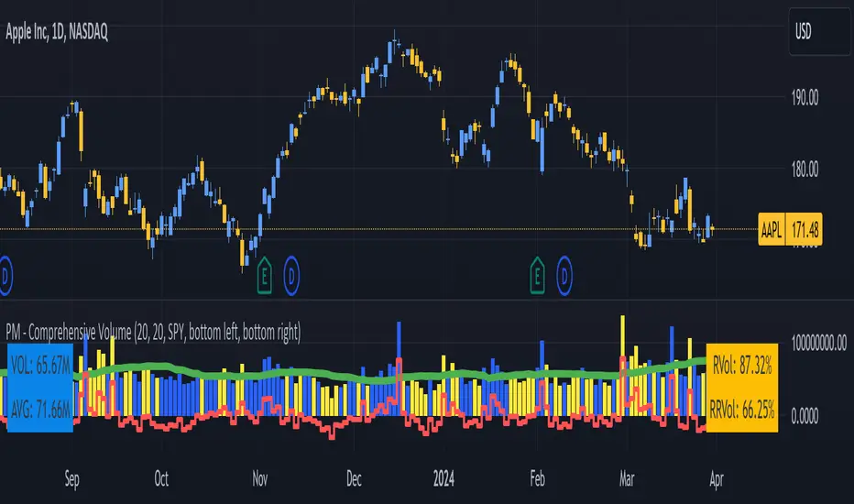Click the 2024 date axis label
The height and width of the screenshot is (504, 854).
coord(443,479)
